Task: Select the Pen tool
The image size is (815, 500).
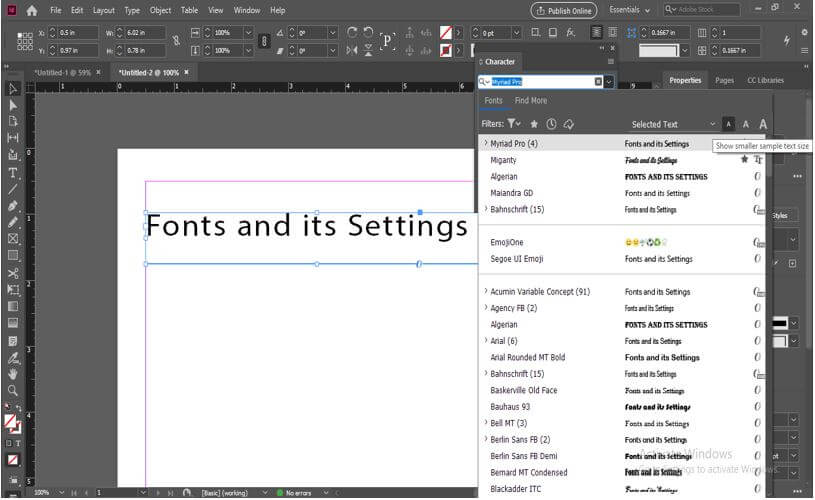Action: tap(12, 206)
